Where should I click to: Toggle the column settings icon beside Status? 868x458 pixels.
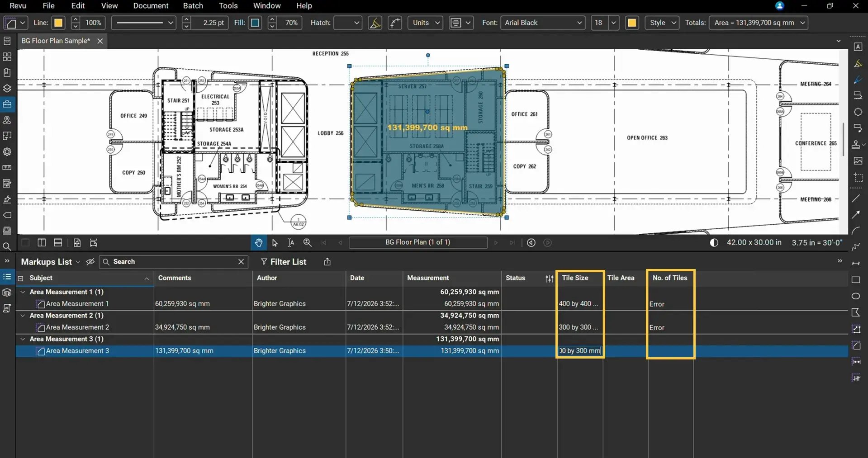[x=550, y=279]
